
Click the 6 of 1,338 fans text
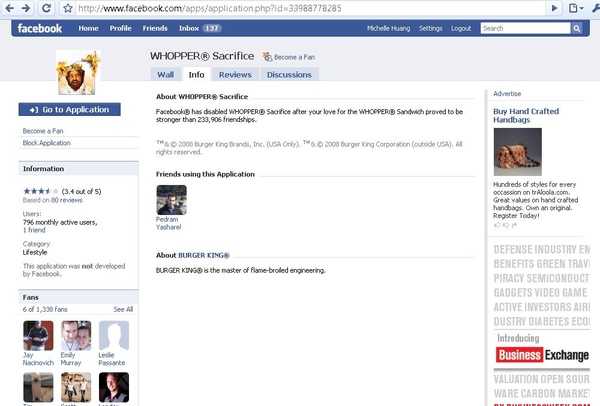45,309
